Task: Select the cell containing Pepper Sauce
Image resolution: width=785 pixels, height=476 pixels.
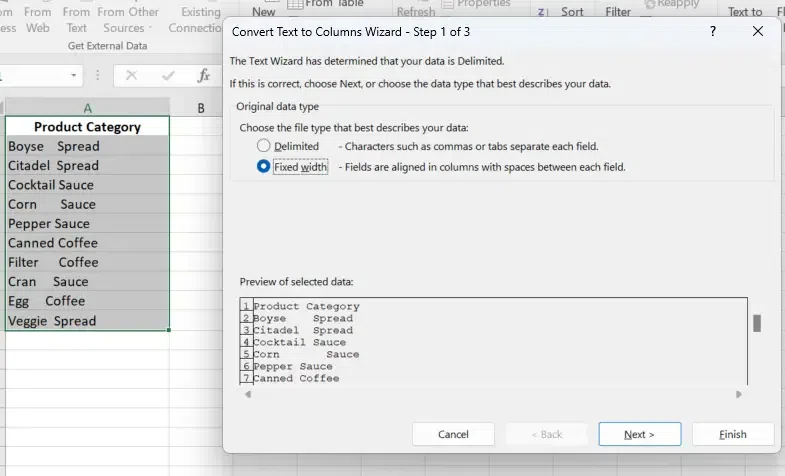Action: coord(88,223)
